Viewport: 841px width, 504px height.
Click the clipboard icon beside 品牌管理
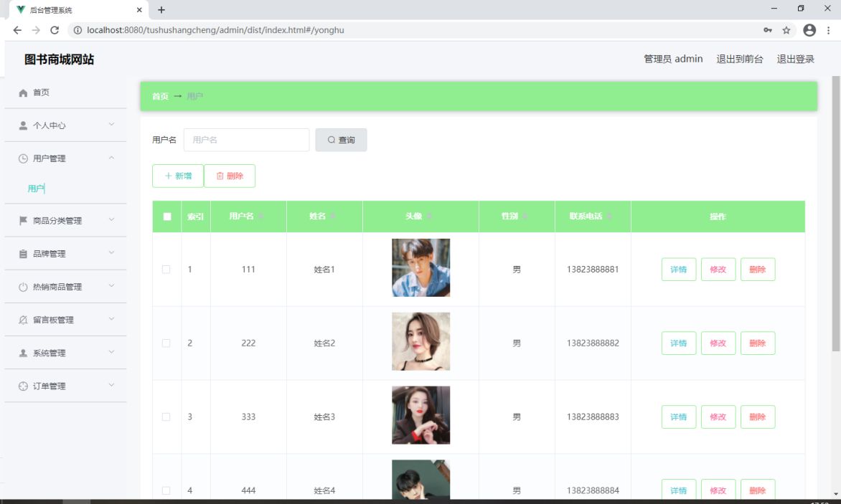click(23, 254)
